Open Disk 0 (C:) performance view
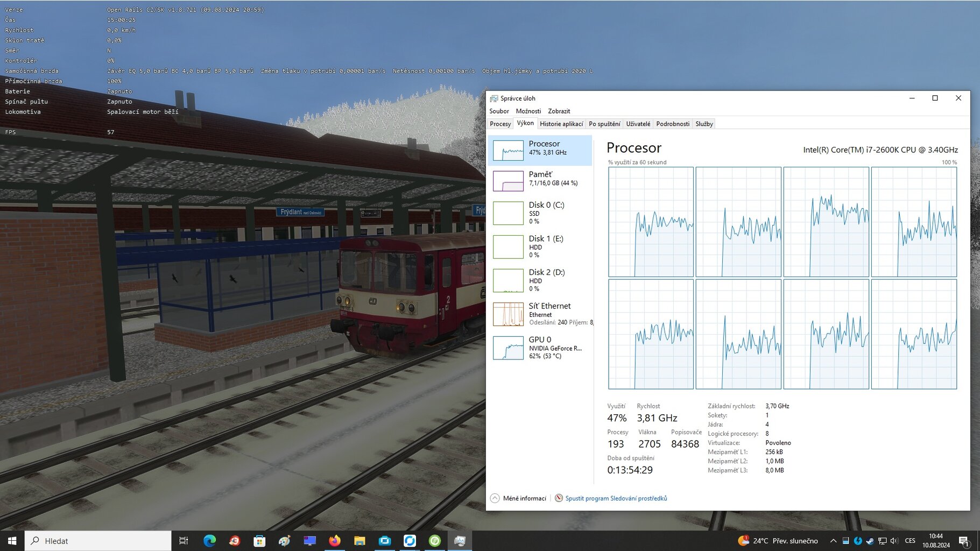 [540, 213]
